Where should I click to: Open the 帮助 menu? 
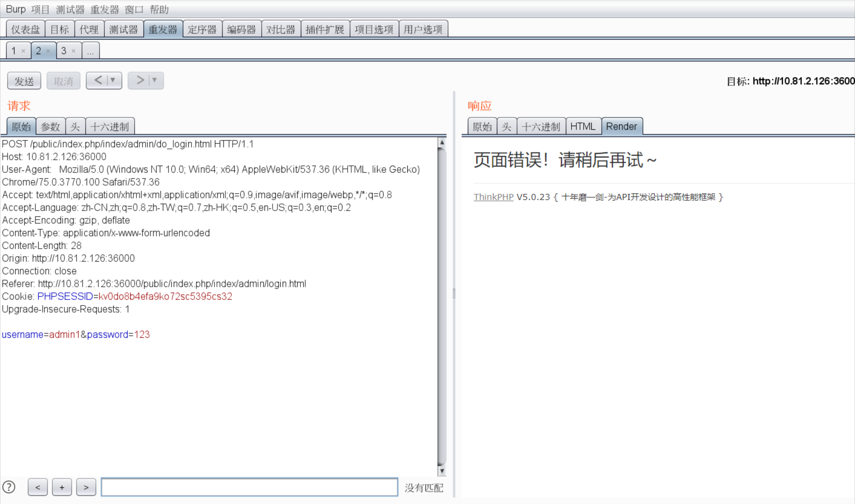[x=159, y=9]
